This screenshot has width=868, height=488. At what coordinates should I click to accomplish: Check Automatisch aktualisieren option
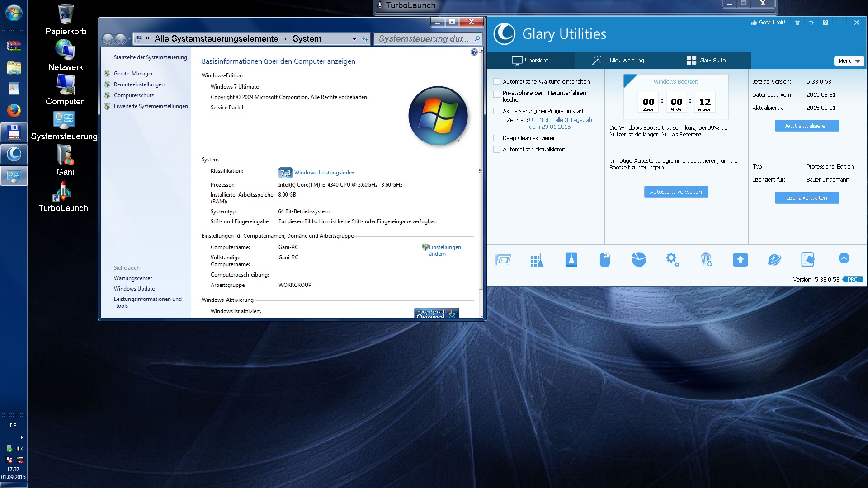(x=497, y=150)
